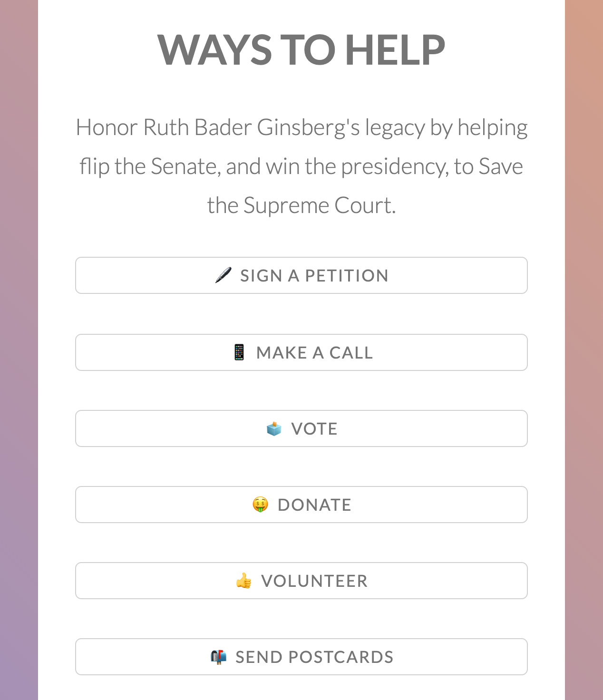Click the ballot box icon next to VOTE
603x700 pixels.
274,428
